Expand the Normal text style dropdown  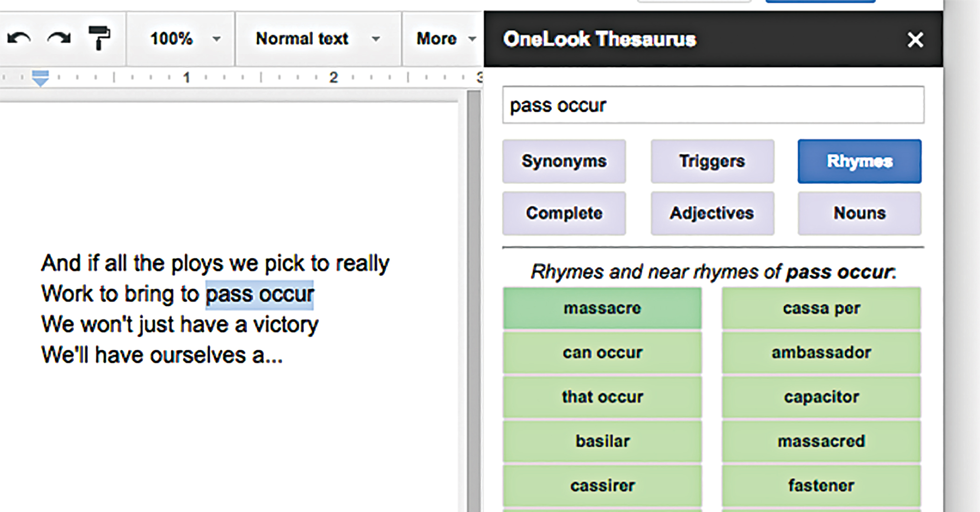(x=317, y=39)
